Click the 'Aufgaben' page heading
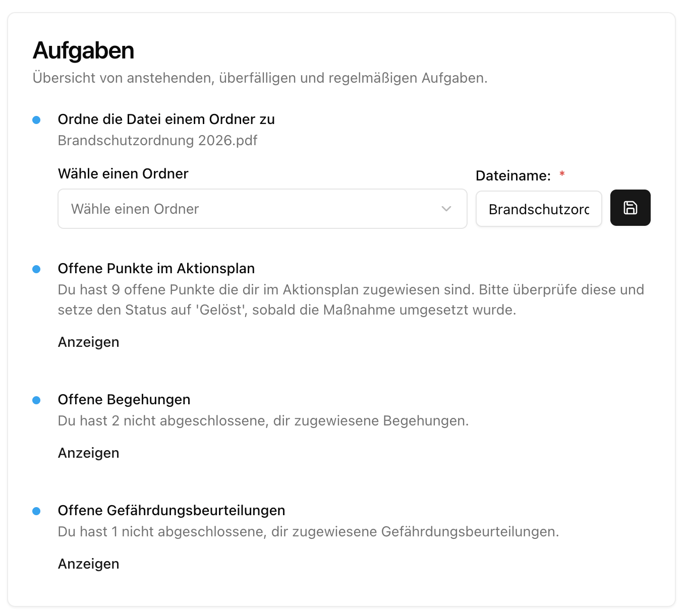The width and height of the screenshot is (687, 616). point(84,50)
